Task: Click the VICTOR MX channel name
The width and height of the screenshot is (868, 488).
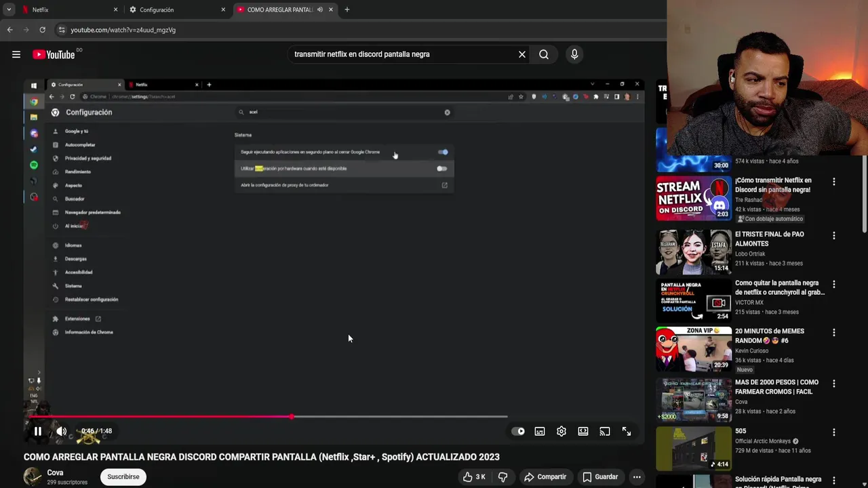Action: tap(749, 302)
